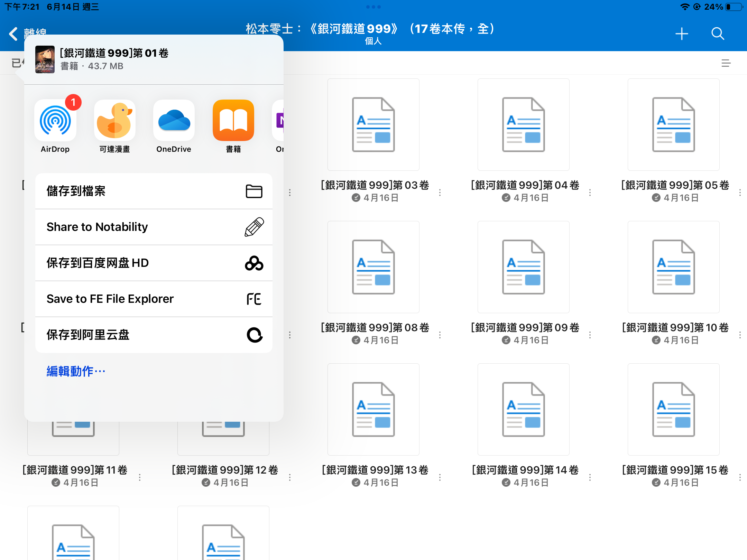This screenshot has height=560, width=747.
Task: Tap the search magnifier icon
Action: click(x=718, y=34)
